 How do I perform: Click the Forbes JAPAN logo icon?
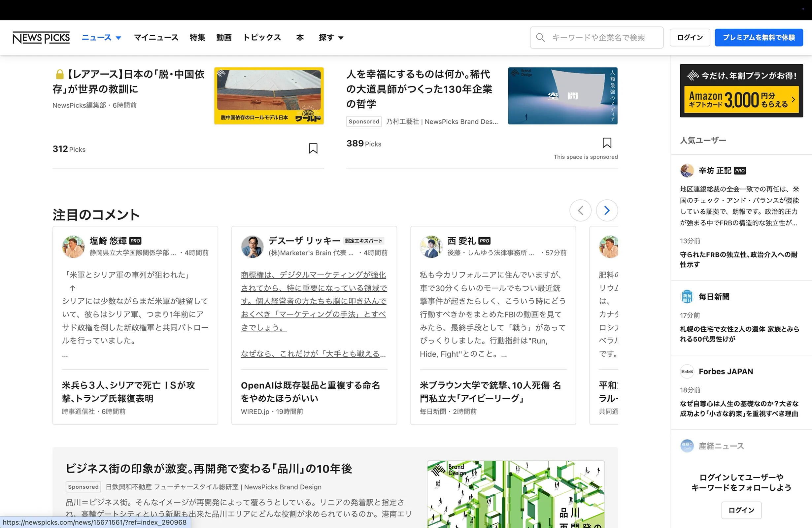point(687,372)
